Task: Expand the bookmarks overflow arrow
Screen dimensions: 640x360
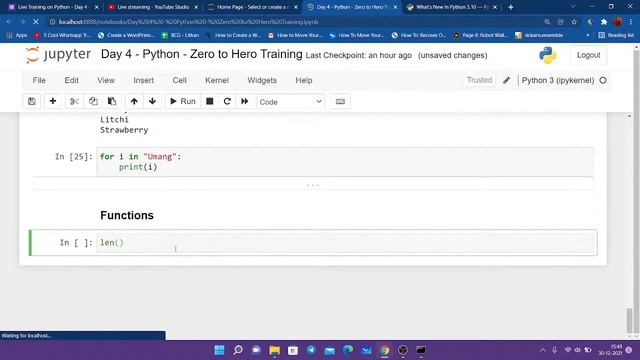Action: [588, 36]
